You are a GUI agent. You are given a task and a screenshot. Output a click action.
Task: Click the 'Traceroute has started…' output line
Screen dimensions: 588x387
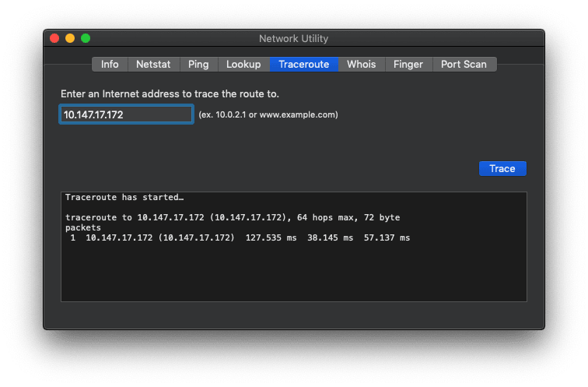tap(124, 198)
